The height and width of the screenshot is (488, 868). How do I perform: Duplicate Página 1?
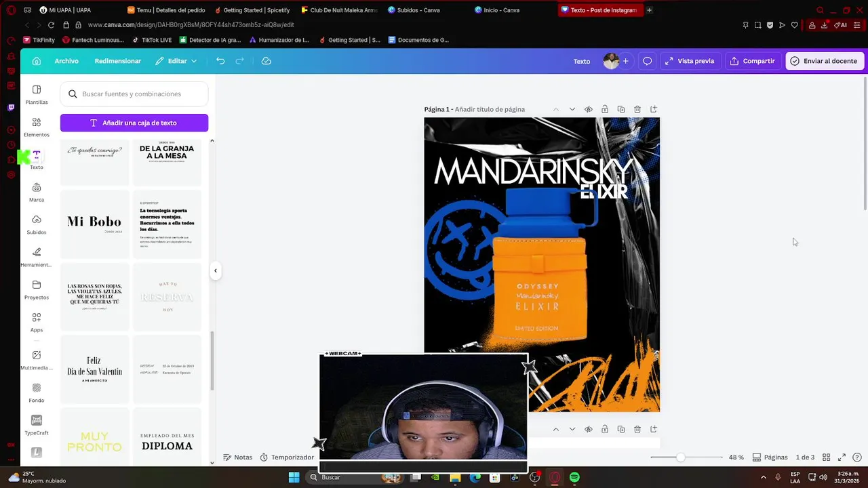[621, 109]
